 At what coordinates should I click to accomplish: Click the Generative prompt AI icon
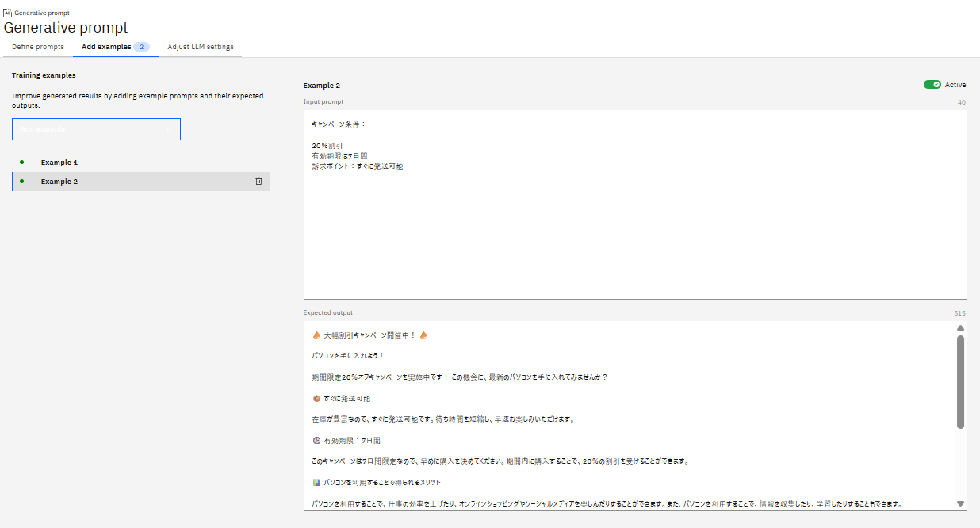click(8, 13)
